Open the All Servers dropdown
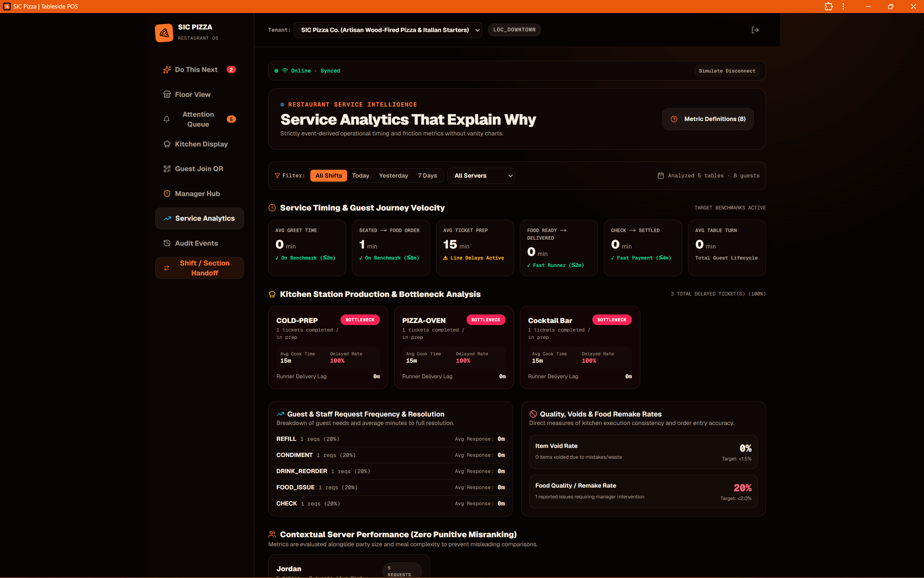This screenshot has width=924, height=578. click(481, 175)
